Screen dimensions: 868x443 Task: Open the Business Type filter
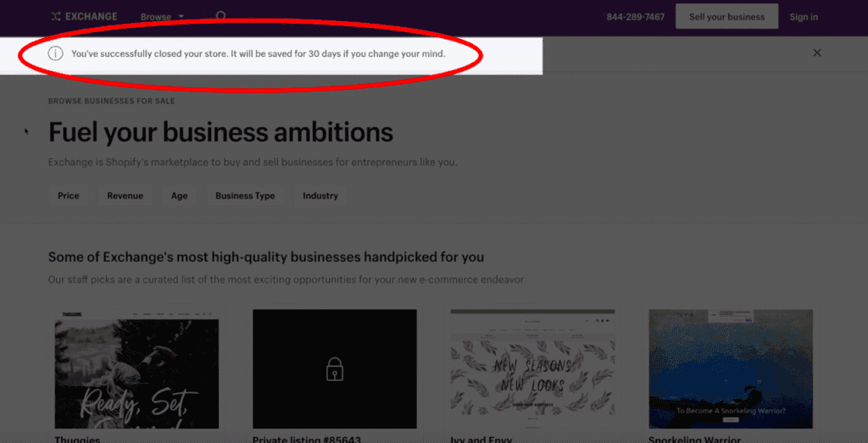tap(245, 196)
